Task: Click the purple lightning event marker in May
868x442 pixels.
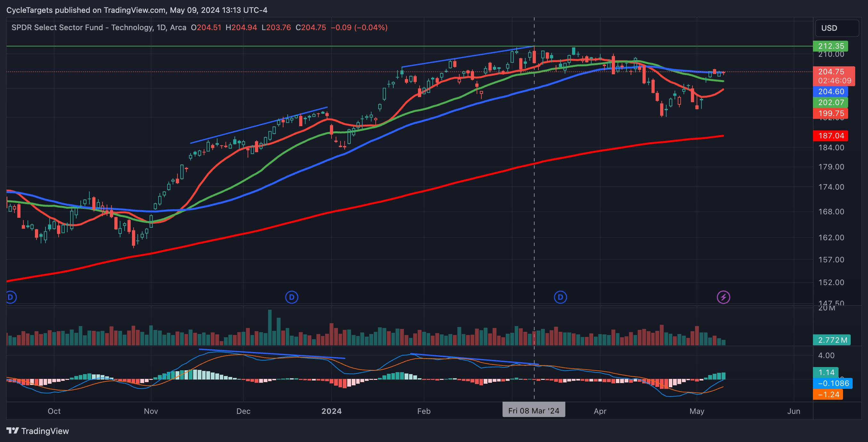Action: pyautogui.click(x=723, y=297)
